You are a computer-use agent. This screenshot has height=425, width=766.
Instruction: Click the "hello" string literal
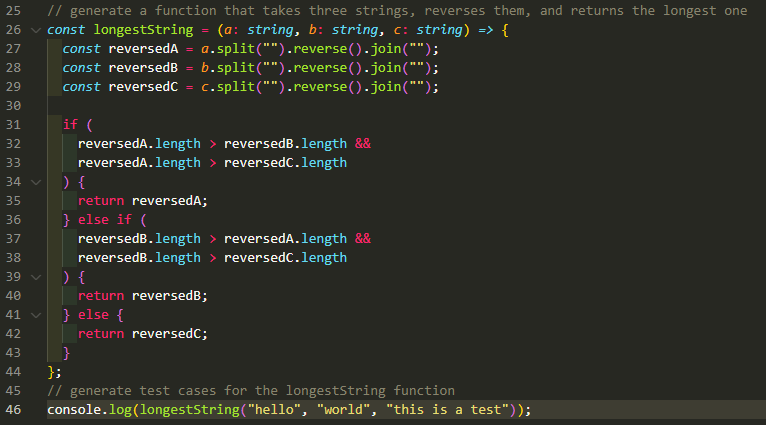pyautogui.click(x=274, y=409)
